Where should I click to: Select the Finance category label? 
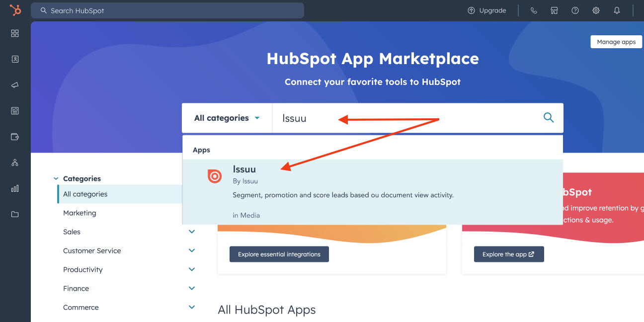pyautogui.click(x=76, y=289)
